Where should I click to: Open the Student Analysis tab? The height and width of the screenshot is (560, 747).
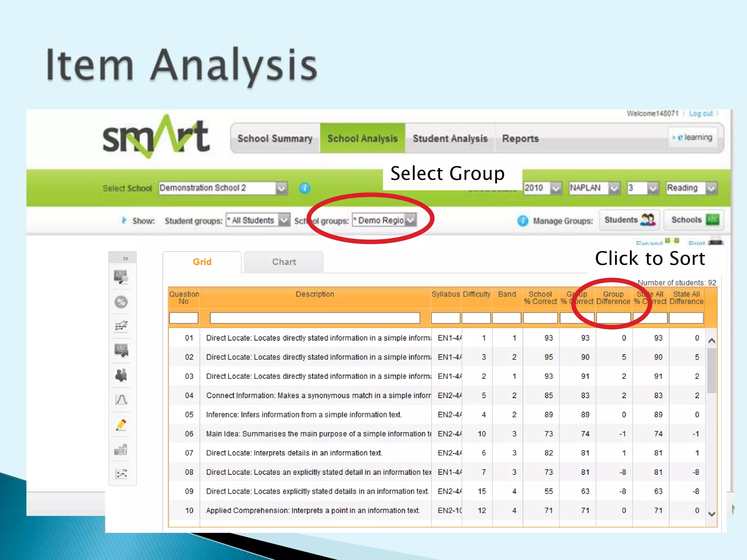click(x=450, y=139)
